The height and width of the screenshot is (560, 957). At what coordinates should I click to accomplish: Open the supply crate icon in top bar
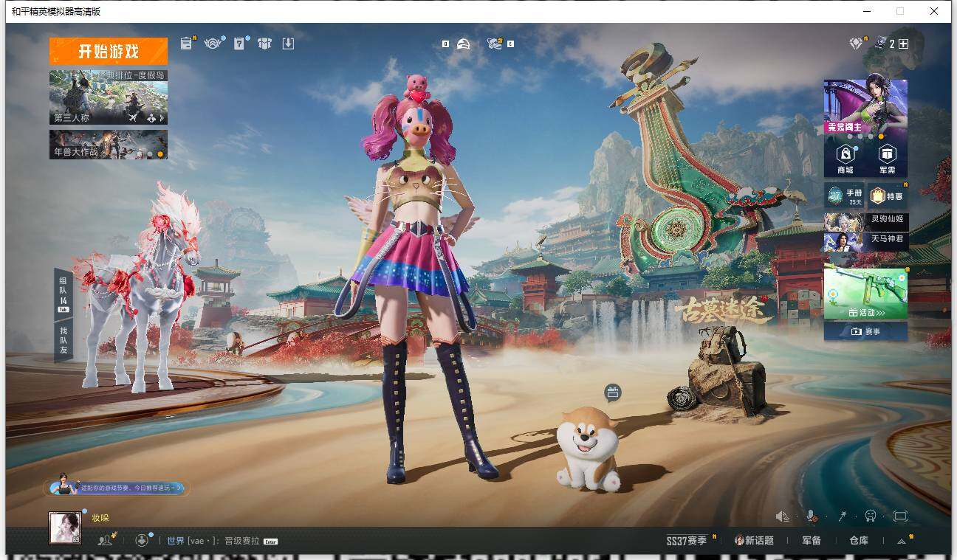pos(264,44)
